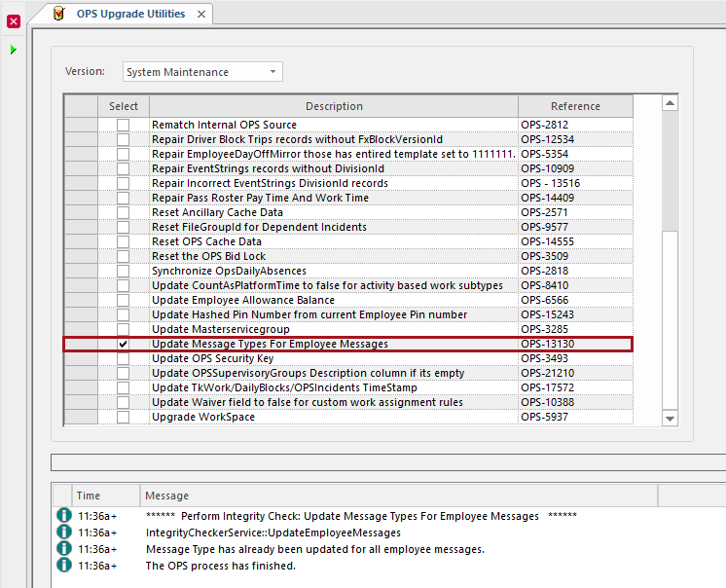The height and width of the screenshot is (588, 726).
Task: Click row header of Rematch Internal OPS Source
Action: tap(81, 125)
